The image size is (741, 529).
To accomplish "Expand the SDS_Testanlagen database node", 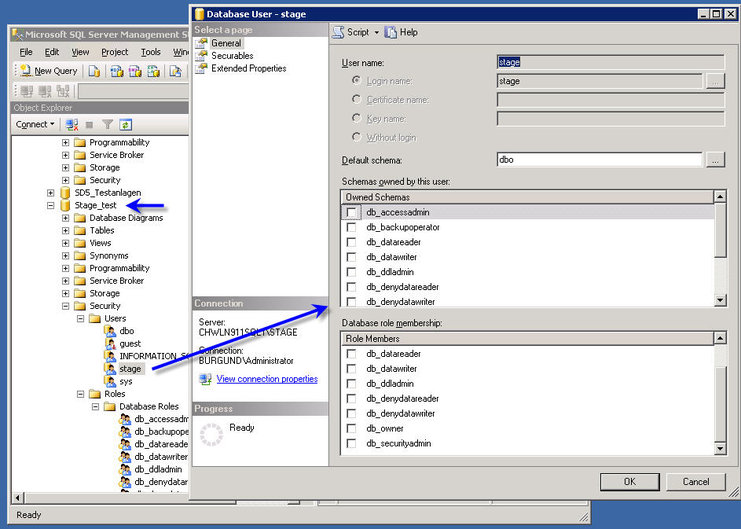I will 51,193.
